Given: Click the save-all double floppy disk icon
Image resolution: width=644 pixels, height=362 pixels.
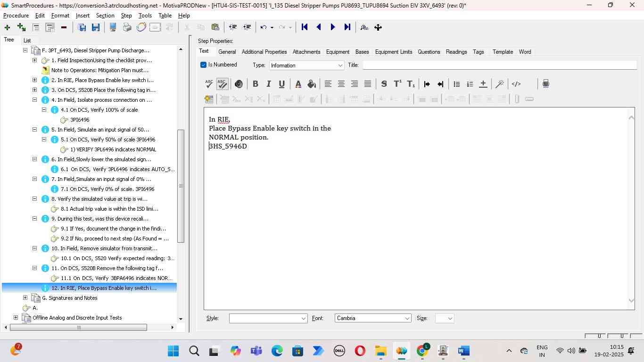Looking at the screenshot, I should [x=82, y=27].
